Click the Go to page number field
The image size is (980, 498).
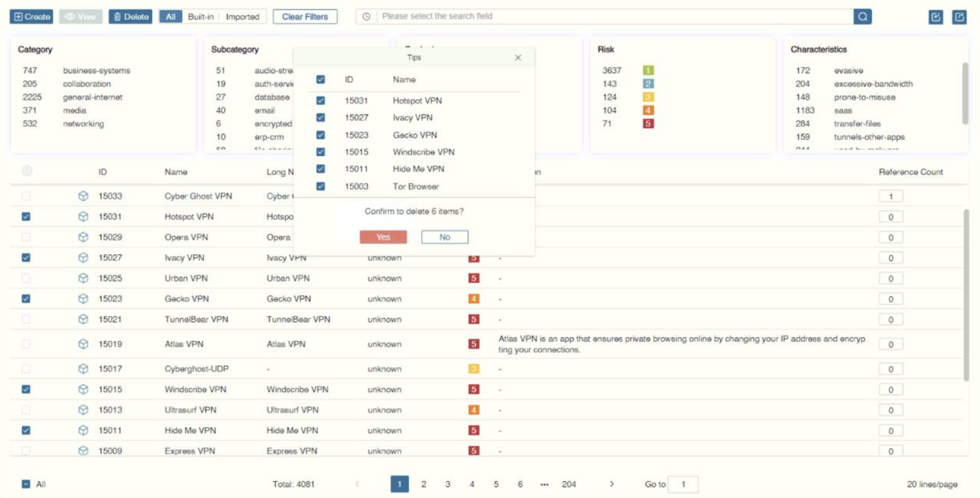pyautogui.click(x=683, y=484)
